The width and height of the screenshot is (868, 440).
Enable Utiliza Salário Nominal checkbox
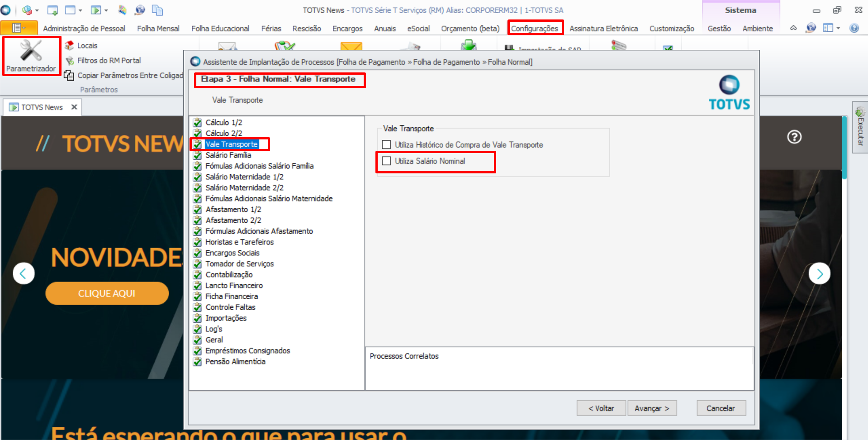(386, 161)
